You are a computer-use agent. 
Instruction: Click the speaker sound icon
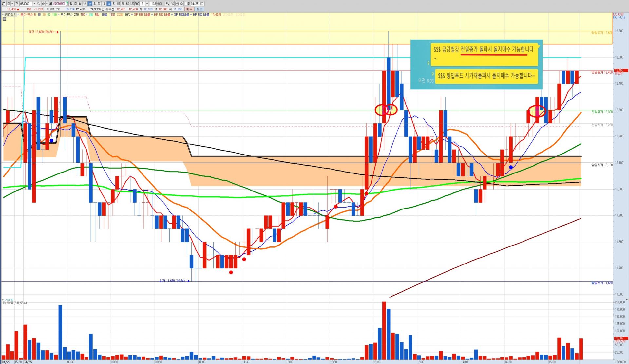43,4
